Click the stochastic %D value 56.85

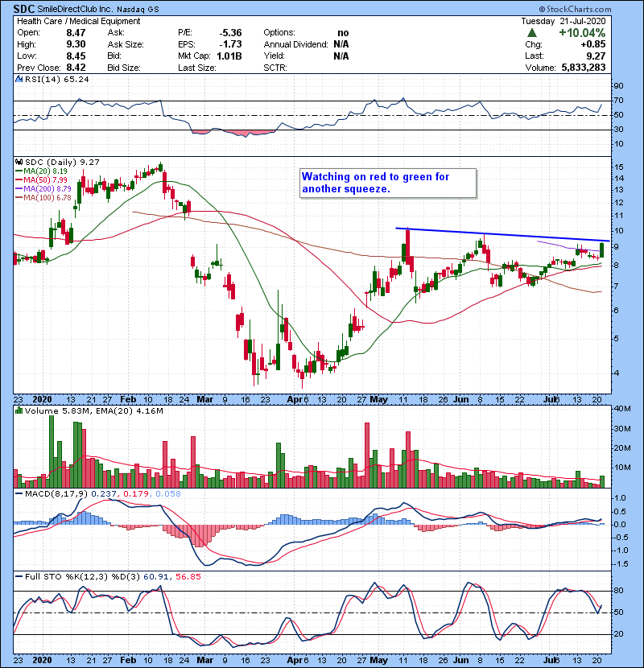pyautogui.click(x=188, y=576)
